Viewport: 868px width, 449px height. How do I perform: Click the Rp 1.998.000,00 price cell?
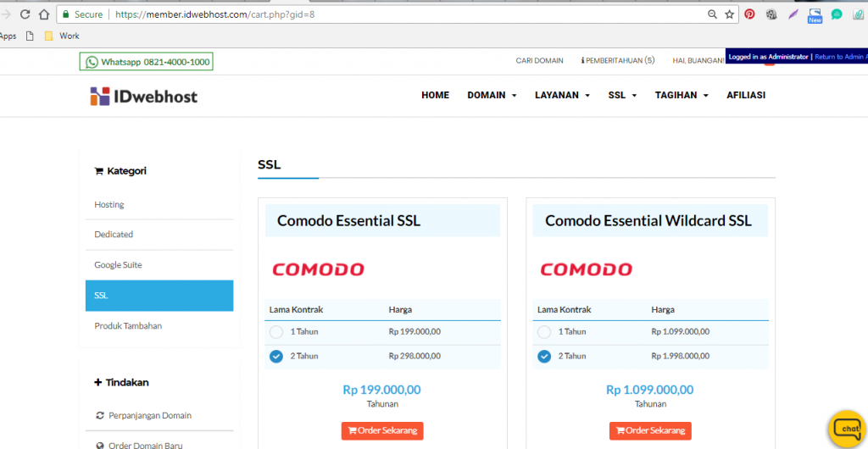(681, 356)
